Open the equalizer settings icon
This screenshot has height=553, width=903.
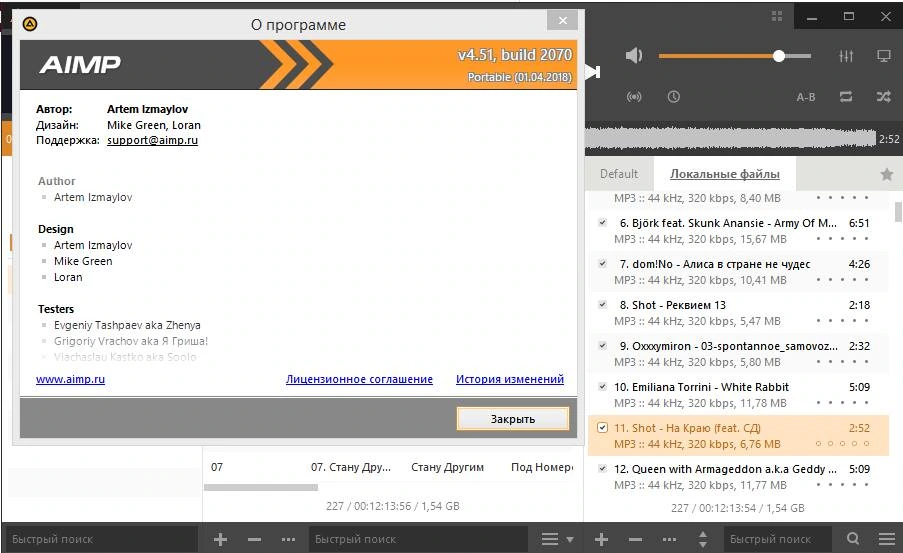(846, 56)
